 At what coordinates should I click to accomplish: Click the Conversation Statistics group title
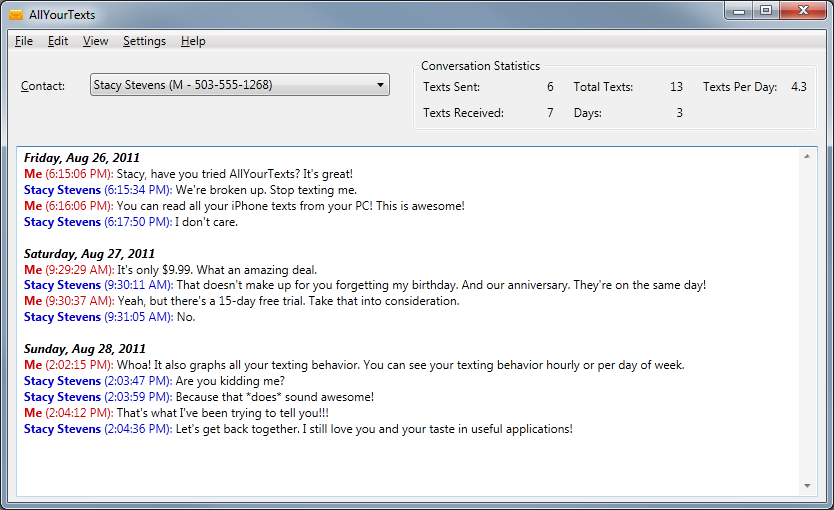480,66
